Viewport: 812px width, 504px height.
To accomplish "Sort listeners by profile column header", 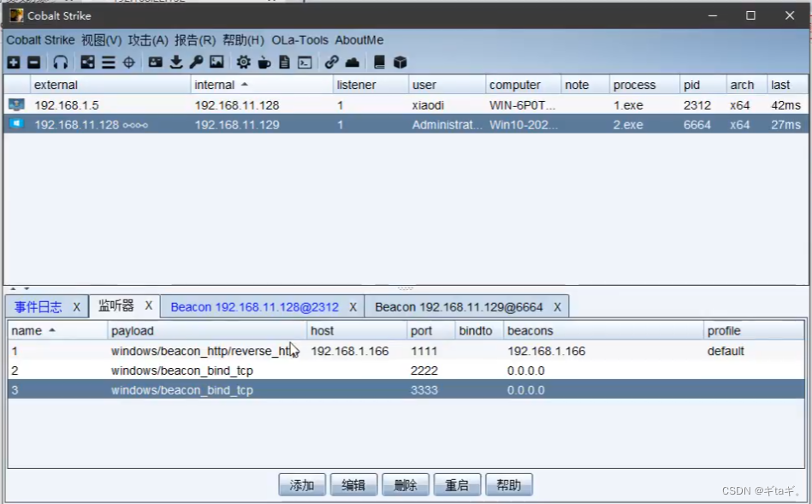I will [x=754, y=331].
